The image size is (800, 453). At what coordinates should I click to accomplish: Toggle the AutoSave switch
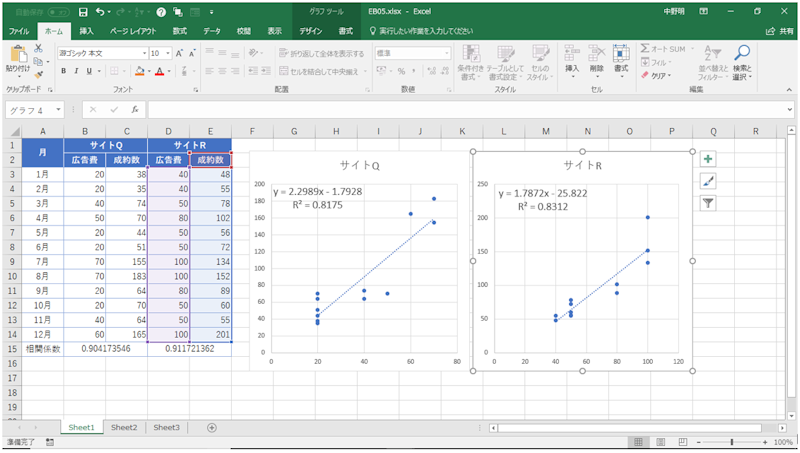[53, 12]
